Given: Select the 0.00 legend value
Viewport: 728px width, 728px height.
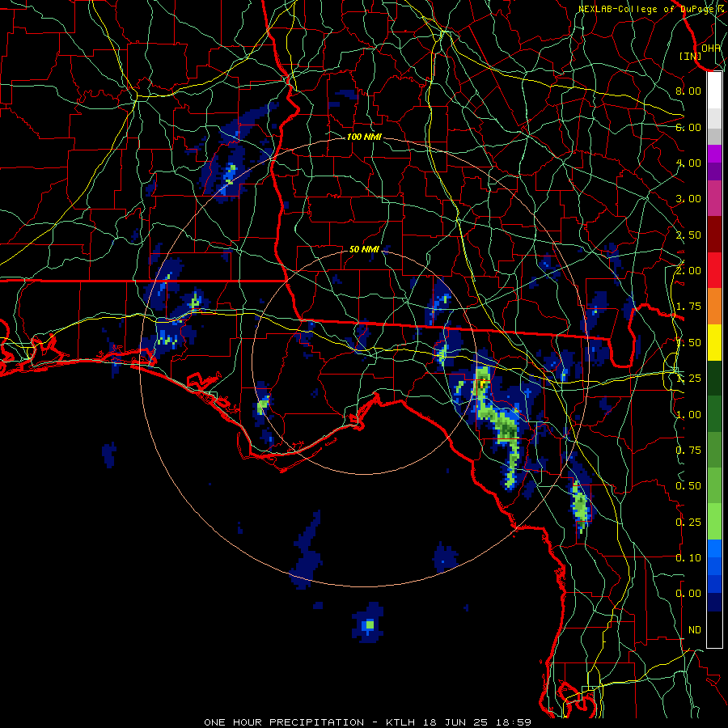Looking at the screenshot, I should pos(688,594).
